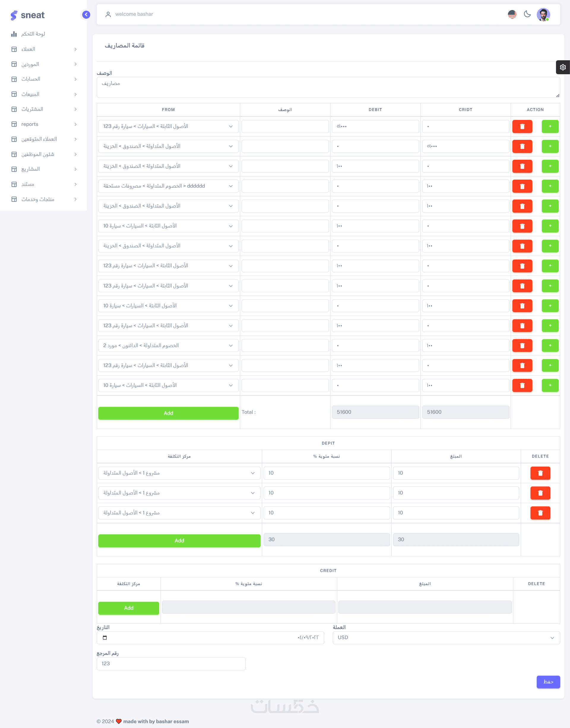Screen dimensions: 570x728
Task: Collapse sidebar with the chevron toggle
Action: 86,15
